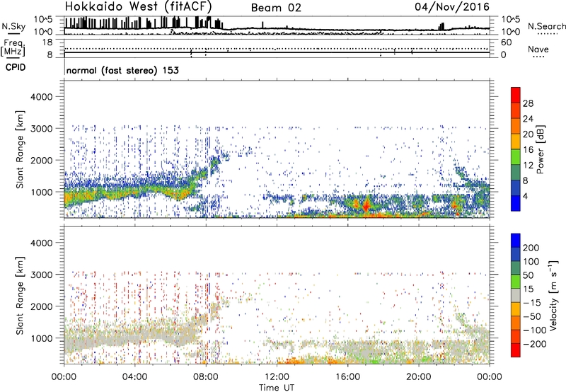The image size is (566, 392).
Task: Click the 'Slant Range [km]' label of the power panel
Action: point(20,149)
